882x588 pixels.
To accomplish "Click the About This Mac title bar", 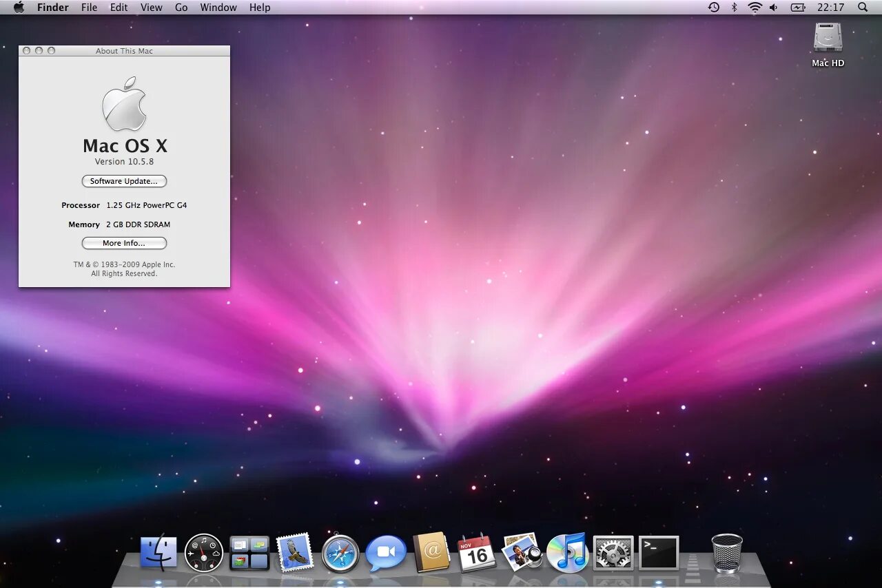I will click(x=124, y=51).
